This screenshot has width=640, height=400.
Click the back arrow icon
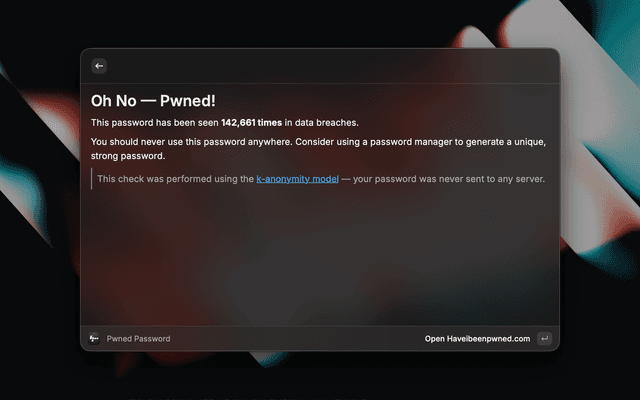tap(98, 66)
